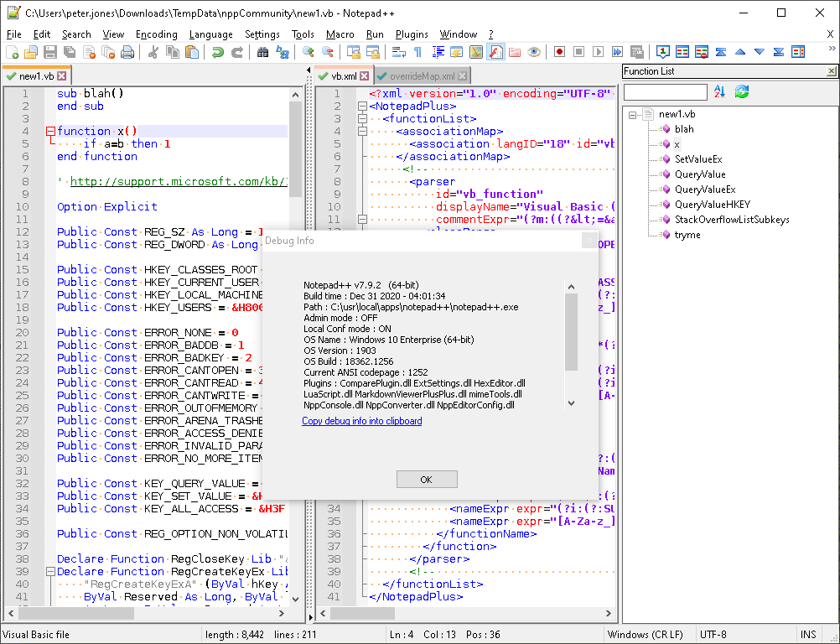This screenshot has height=644, width=840.
Task: Click the Copy toolbar icon
Action: [173, 52]
